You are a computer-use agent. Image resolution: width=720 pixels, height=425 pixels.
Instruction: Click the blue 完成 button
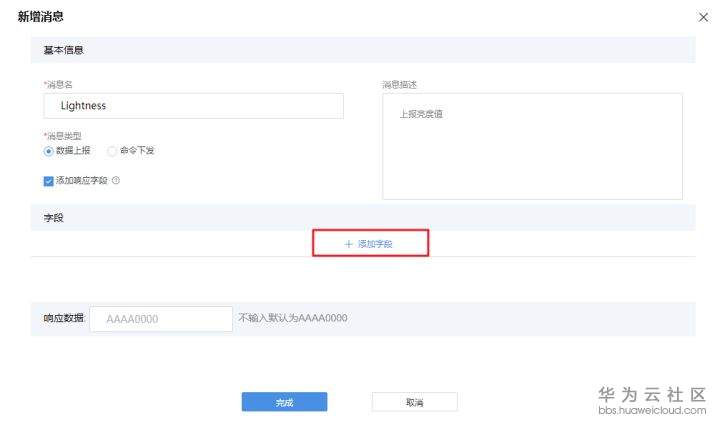click(x=285, y=402)
